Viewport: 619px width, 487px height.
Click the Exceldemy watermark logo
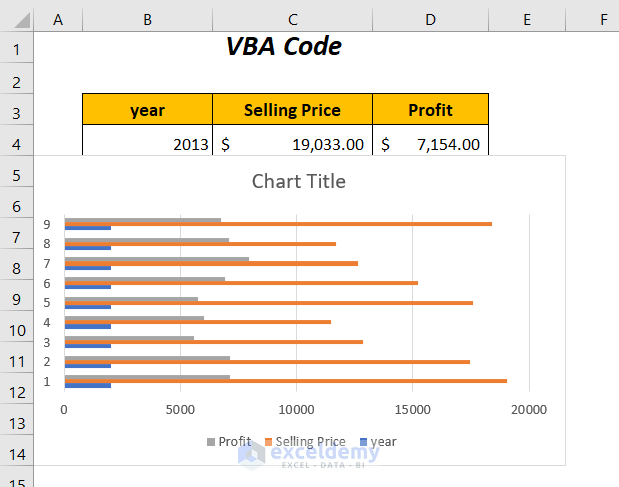click(x=251, y=454)
